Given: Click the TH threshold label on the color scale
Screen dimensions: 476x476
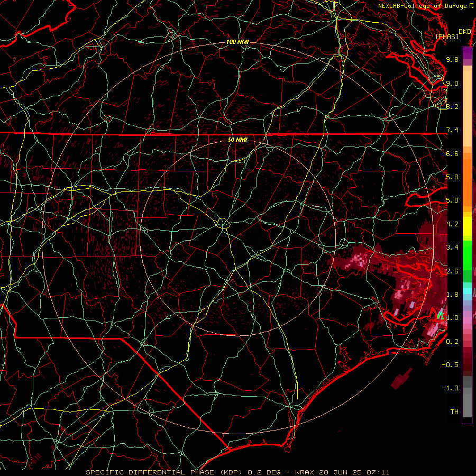Looking at the screenshot, I should [x=454, y=412].
